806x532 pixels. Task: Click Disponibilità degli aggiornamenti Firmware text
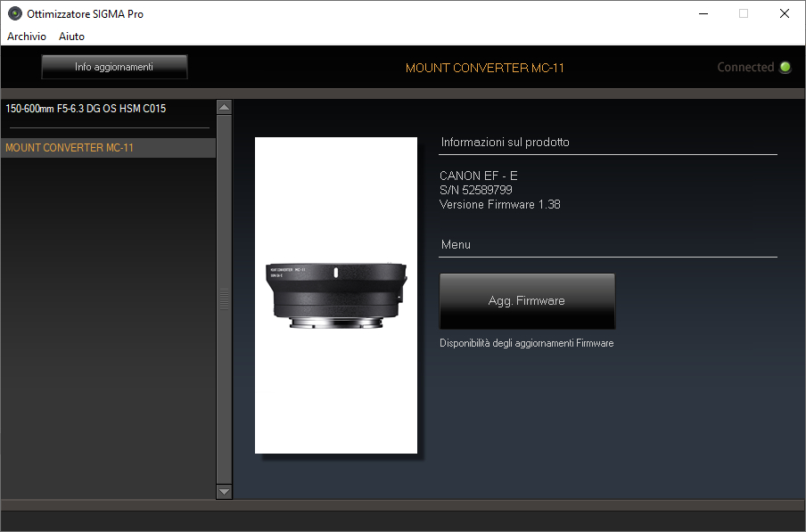tap(526, 343)
